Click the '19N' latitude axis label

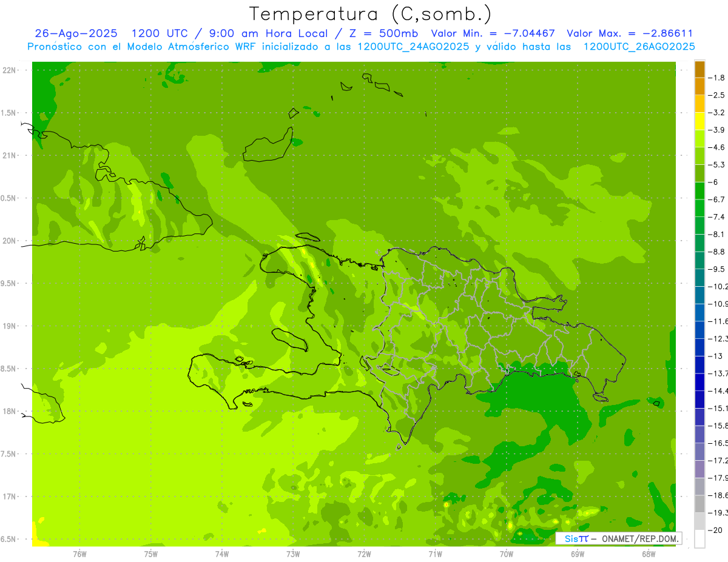(9, 326)
